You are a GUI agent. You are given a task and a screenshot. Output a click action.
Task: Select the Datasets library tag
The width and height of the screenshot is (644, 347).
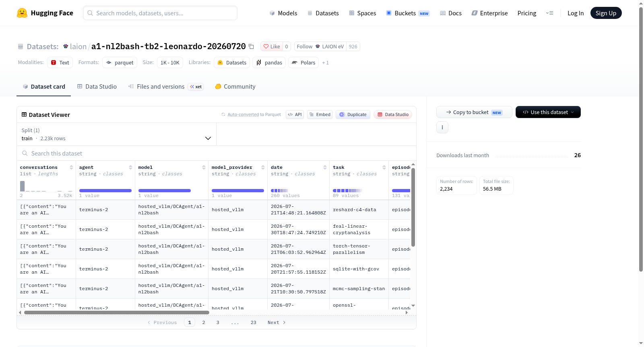[x=232, y=62]
